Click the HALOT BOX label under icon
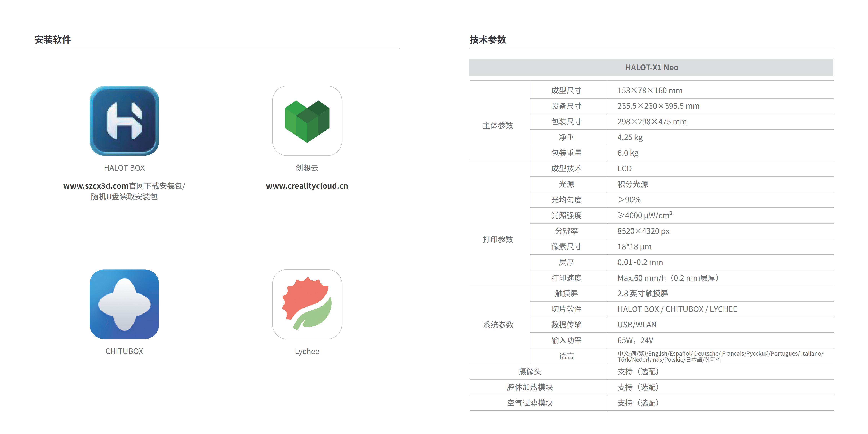This screenshot has height=434, width=868. point(124,168)
